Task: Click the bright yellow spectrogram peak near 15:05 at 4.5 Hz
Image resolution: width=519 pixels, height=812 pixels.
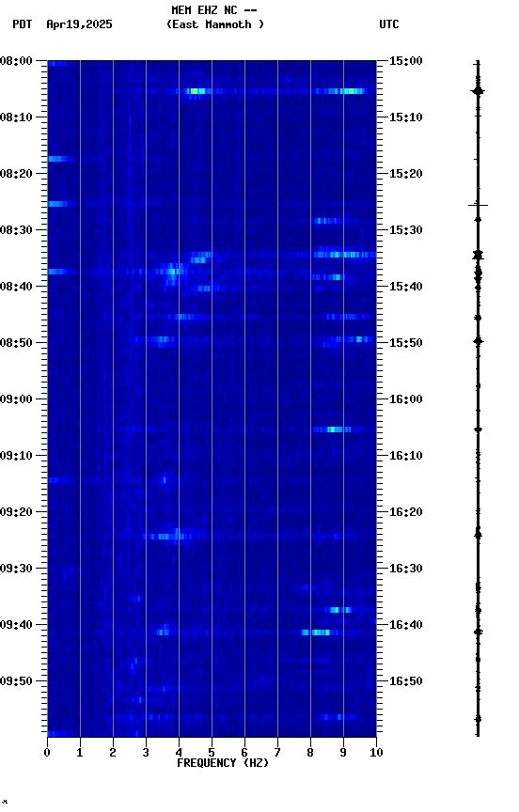Action: [x=196, y=91]
